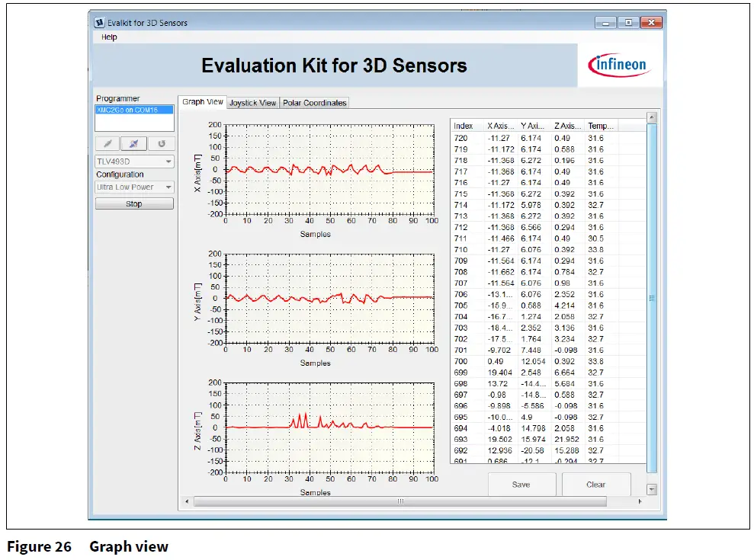Click the Y value 14.798 cell
The image size is (754, 560).
pos(533,428)
